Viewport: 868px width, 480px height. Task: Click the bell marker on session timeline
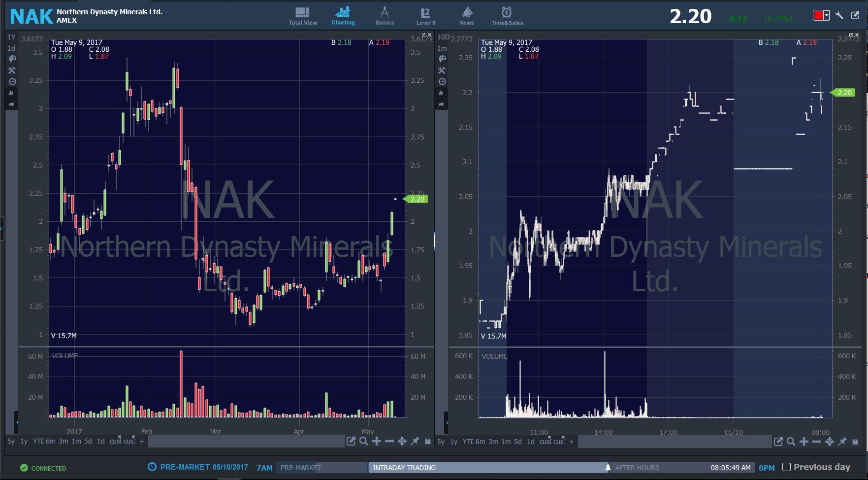(608, 467)
